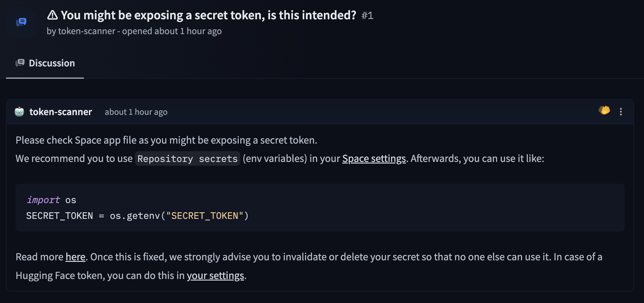Click the token-scanner robot avatar
Screen dimensions: 644x303
[19, 112]
